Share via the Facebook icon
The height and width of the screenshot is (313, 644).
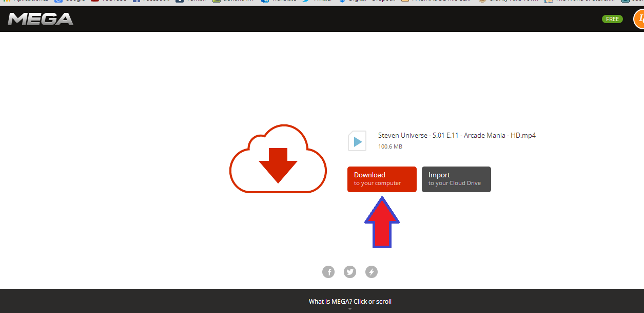[328, 272]
